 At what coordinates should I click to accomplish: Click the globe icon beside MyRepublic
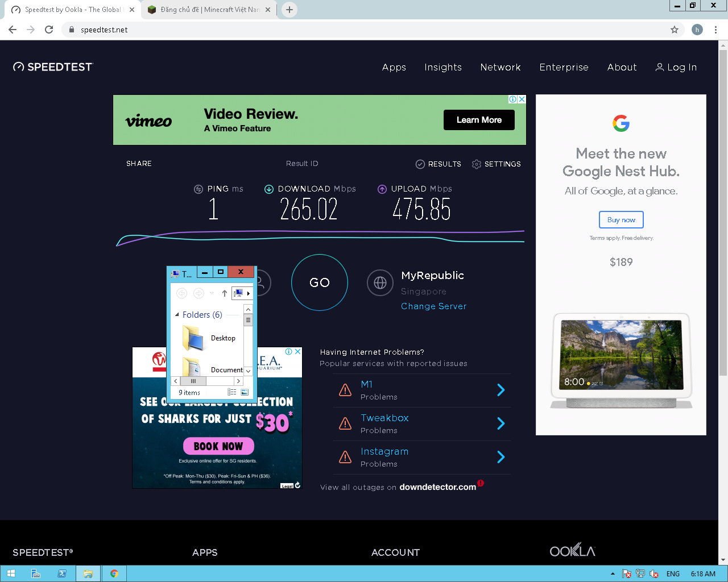click(380, 282)
